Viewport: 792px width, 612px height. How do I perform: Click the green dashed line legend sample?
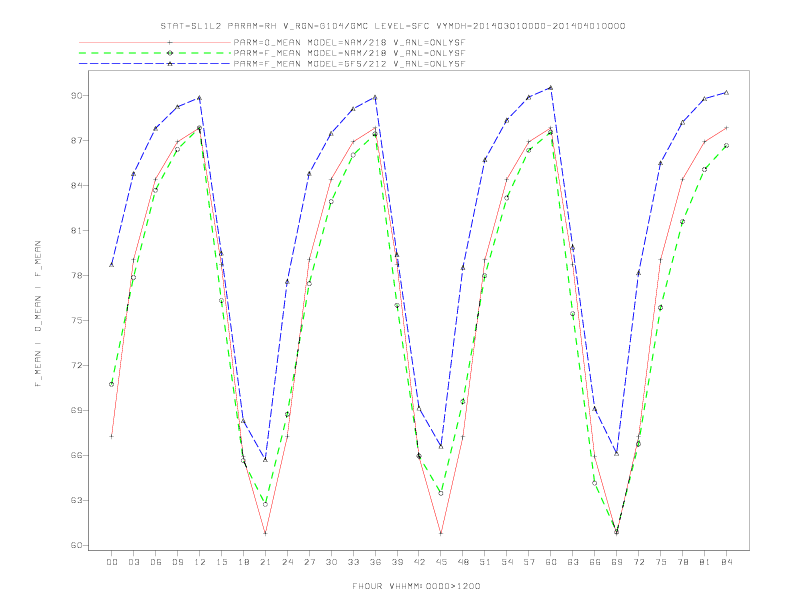[155, 53]
